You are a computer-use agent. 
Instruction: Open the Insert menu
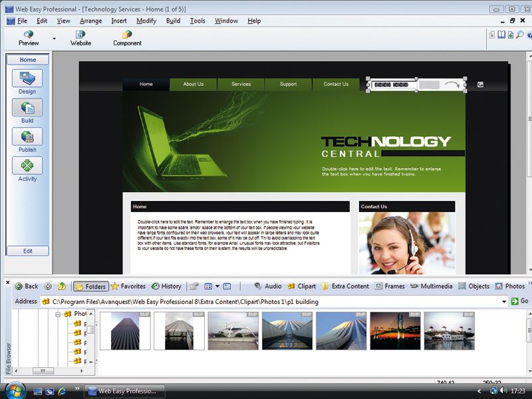[x=118, y=21]
